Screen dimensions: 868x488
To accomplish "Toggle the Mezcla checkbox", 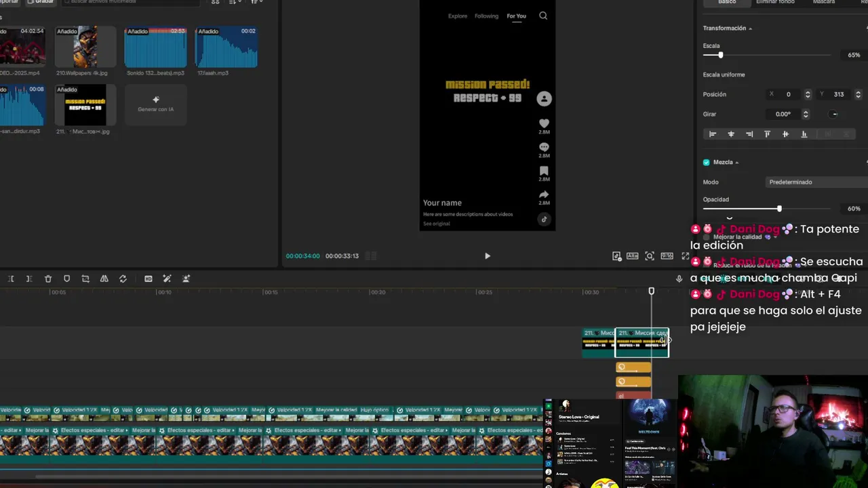I will coord(706,163).
